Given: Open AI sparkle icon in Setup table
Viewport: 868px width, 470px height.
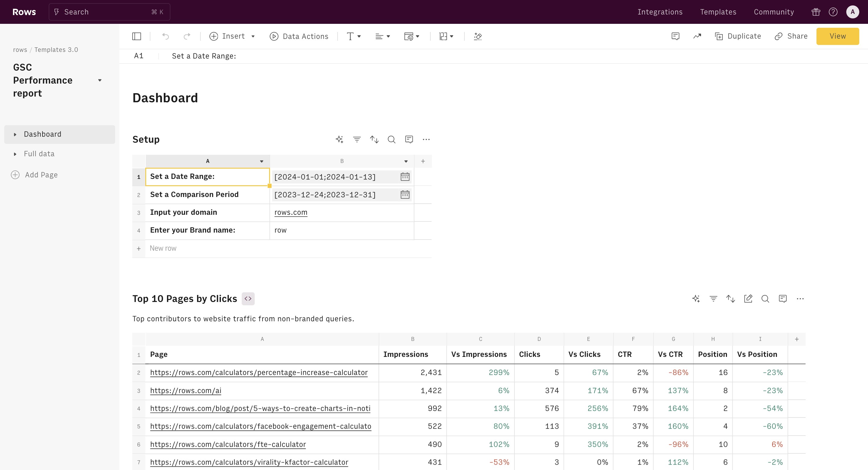Looking at the screenshot, I should pyautogui.click(x=339, y=139).
